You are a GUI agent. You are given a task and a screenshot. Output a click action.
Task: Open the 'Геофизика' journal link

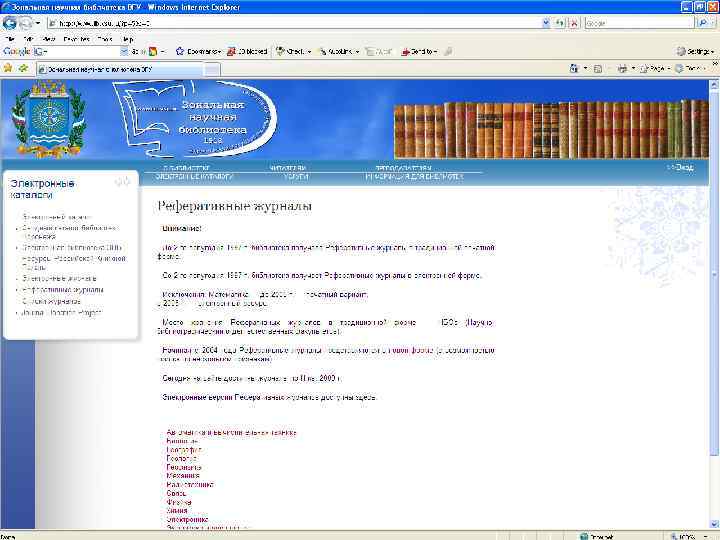coord(184,467)
